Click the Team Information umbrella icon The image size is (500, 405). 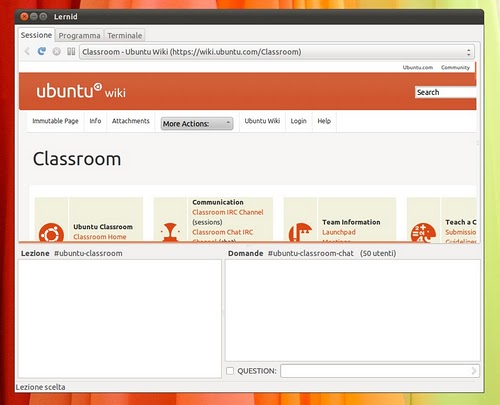pyautogui.click(x=300, y=232)
